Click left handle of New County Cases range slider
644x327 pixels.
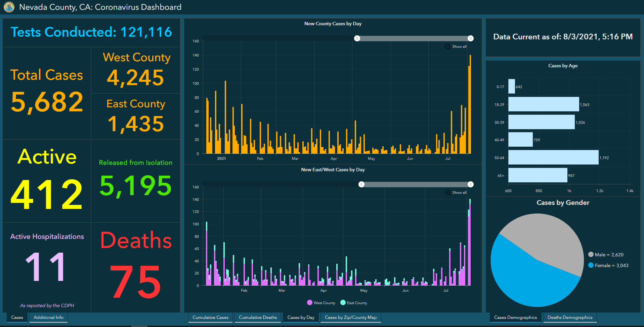point(357,38)
